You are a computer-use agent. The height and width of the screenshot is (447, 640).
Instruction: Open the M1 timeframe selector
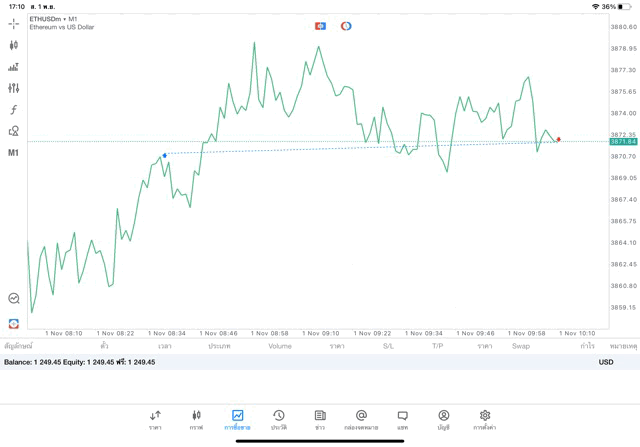14,153
